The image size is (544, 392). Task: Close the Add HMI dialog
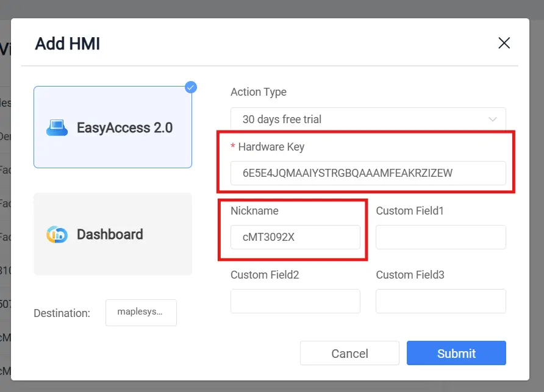point(504,43)
